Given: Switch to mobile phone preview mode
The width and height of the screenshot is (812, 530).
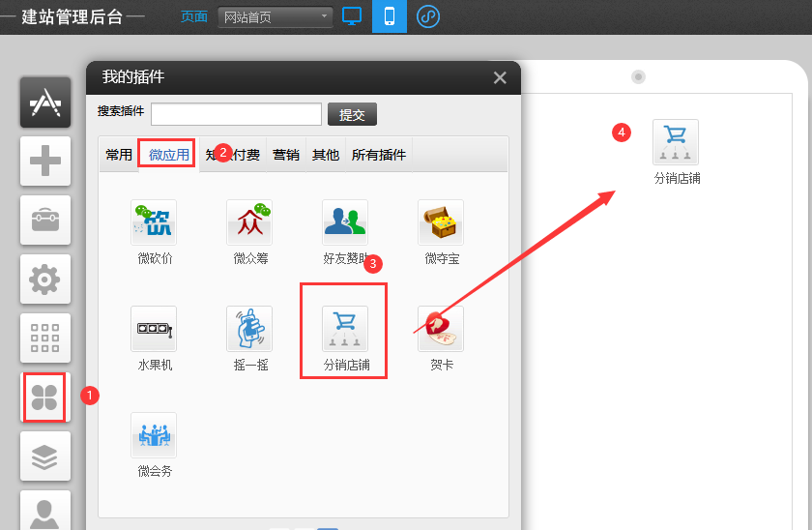Looking at the screenshot, I should (x=390, y=16).
